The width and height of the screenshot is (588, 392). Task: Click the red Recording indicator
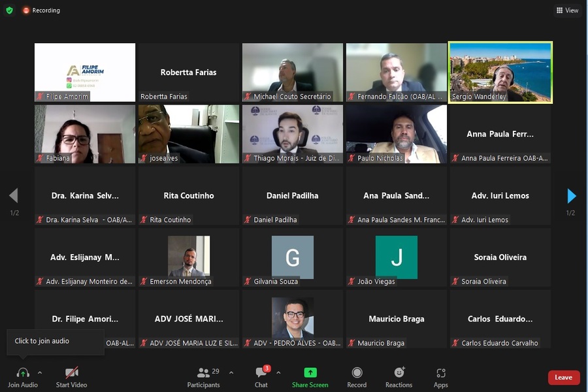(x=41, y=10)
